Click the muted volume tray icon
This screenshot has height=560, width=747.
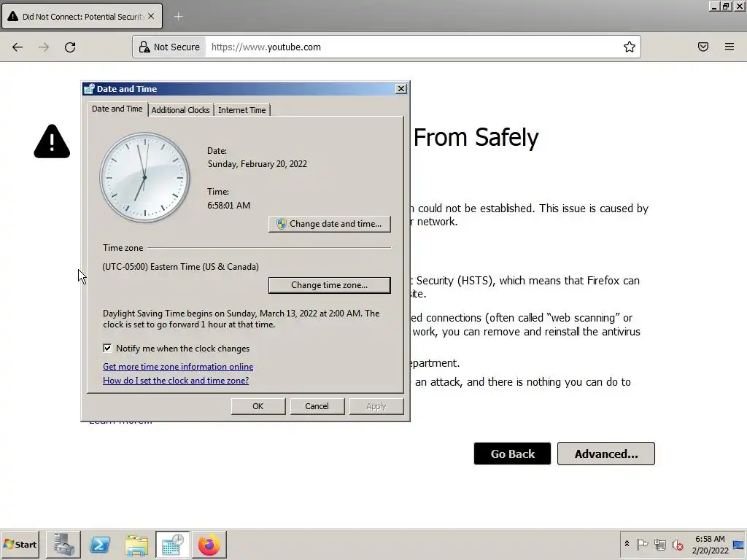pyautogui.click(x=677, y=544)
